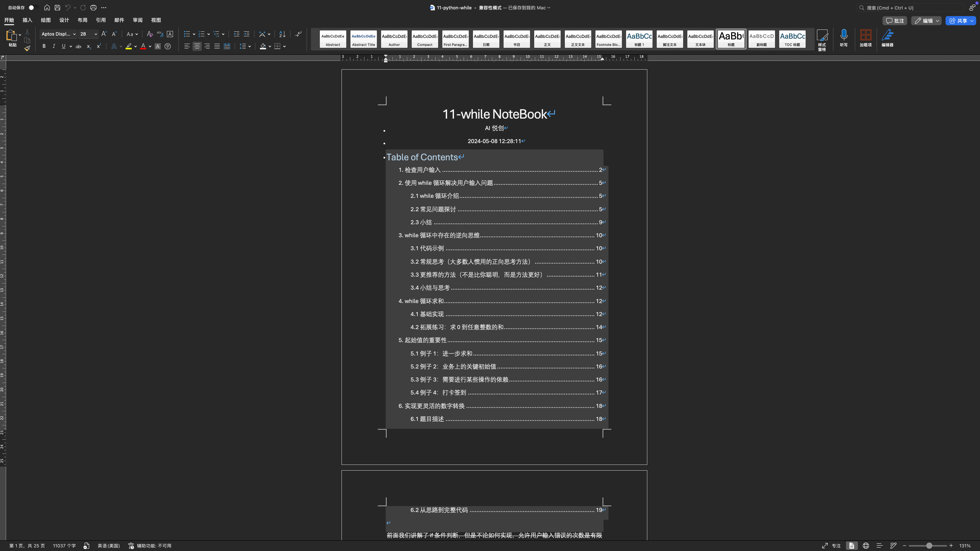Click the Sort A-Z icon
The width and height of the screenshot is (980, 551).
coord(282,34)
